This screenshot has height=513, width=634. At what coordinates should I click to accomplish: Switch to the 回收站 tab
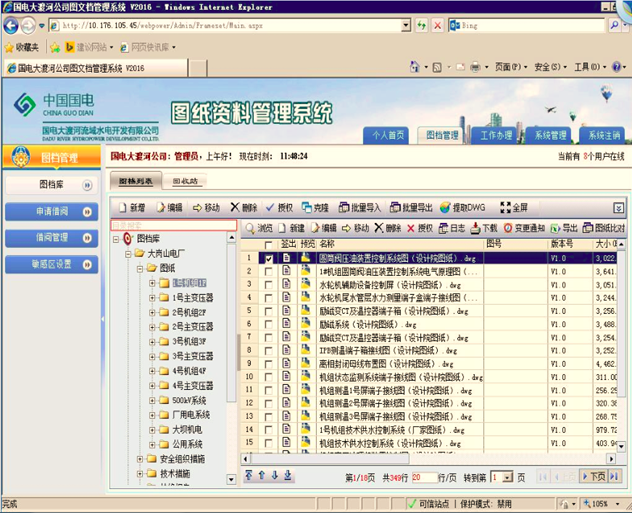point(186,182)
